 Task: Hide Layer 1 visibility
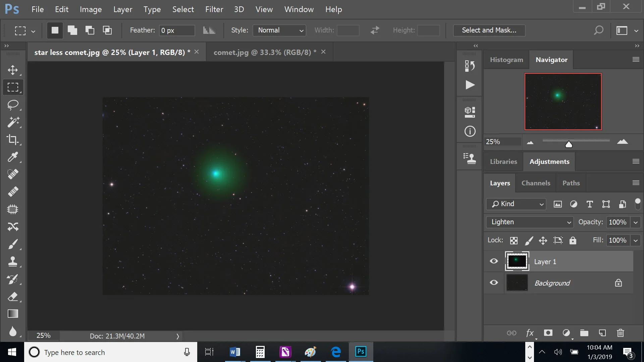pos(493,261)
